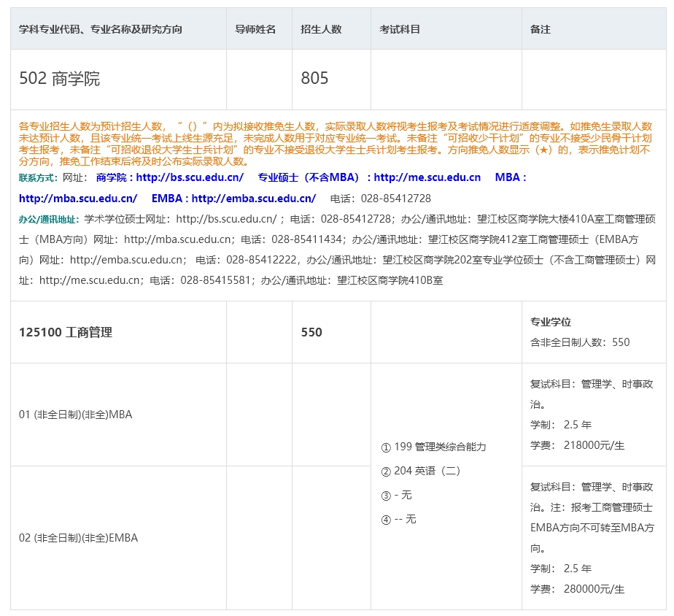This screenshot has width=674, height=616.
Task: Open the EMBA emba.scu.edu.cn link
Action: (234, 199)
